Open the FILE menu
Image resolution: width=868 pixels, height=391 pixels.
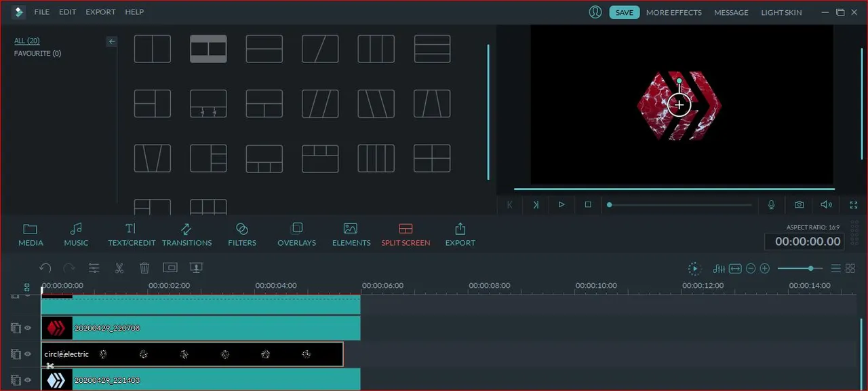click(42, 12)
